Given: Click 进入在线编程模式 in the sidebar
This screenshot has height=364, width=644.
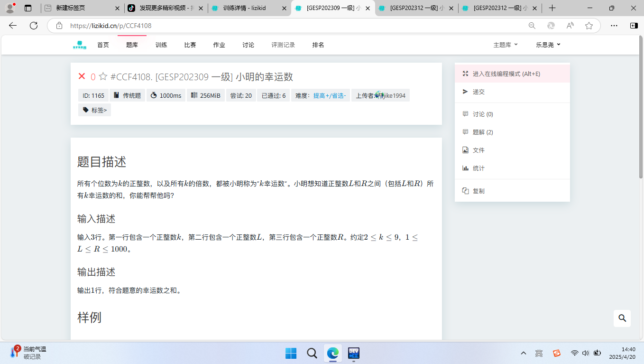Looking at the screenshot, I should click(506, 74).
